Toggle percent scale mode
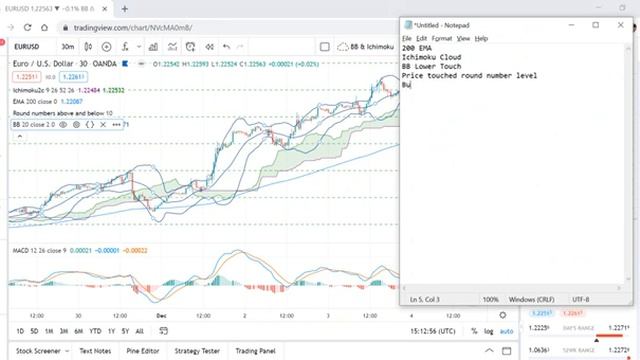This screenshot has width=640, height=360. click(474, 331)
